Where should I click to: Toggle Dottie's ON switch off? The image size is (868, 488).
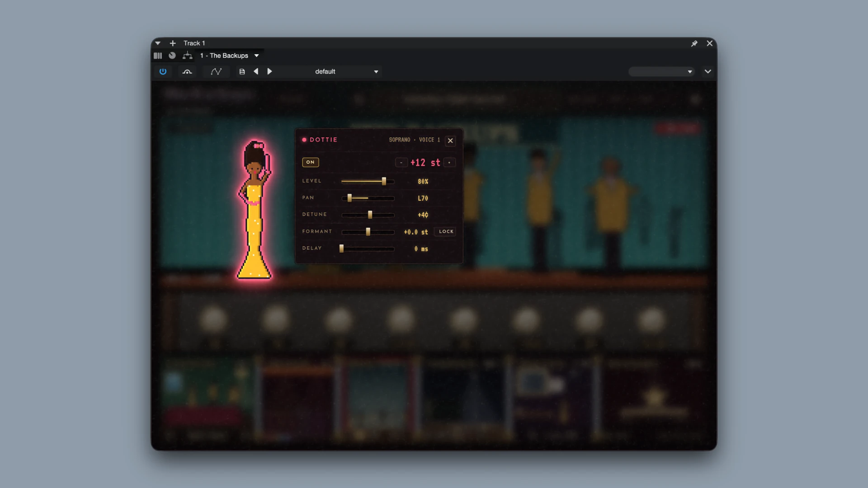(x=311, y=162)
